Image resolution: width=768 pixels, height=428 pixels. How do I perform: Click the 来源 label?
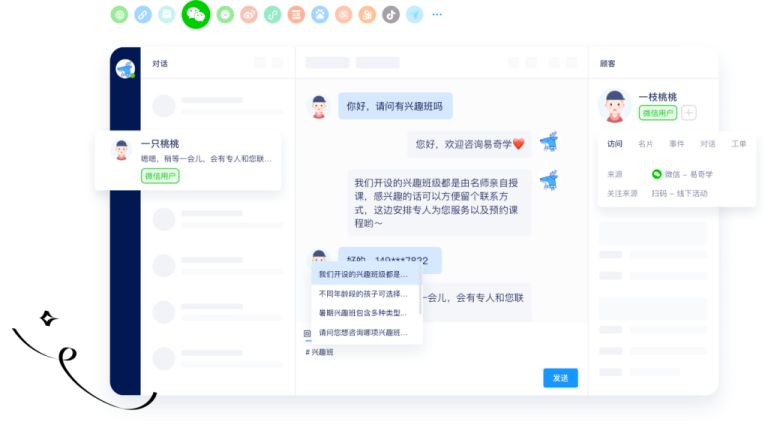point(615,174)
